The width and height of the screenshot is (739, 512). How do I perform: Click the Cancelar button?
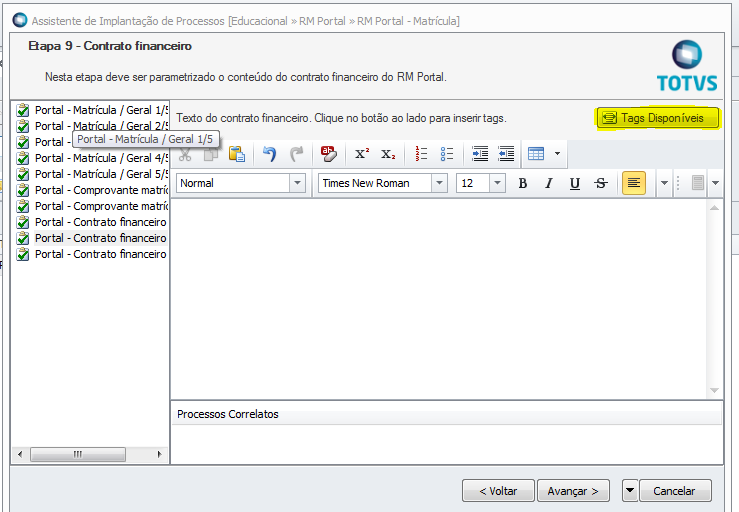coord(675,491)
